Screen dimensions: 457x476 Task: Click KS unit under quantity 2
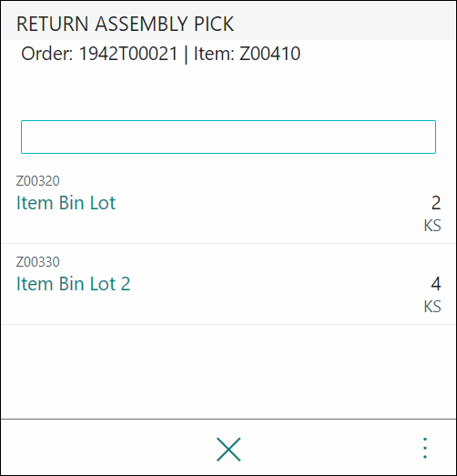[432, 226]
